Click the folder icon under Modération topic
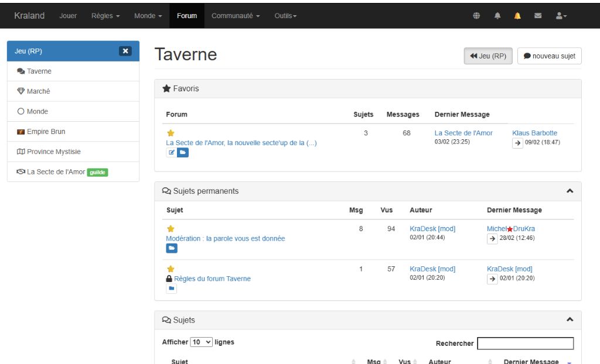600x364 pixels. [172, 249]
